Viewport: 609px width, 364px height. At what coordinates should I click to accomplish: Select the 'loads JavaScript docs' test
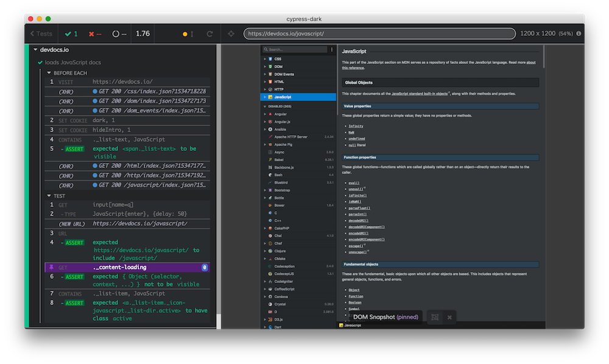pyautogui.click(x=72, y=62)
